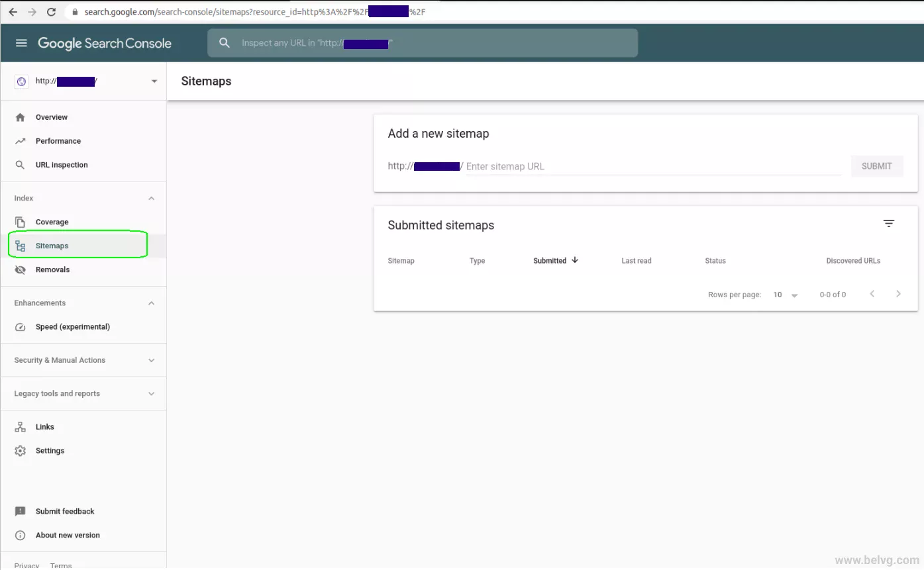
Task: Click the 0-0 of 0 pagination text
Action: tap(833, 295)
